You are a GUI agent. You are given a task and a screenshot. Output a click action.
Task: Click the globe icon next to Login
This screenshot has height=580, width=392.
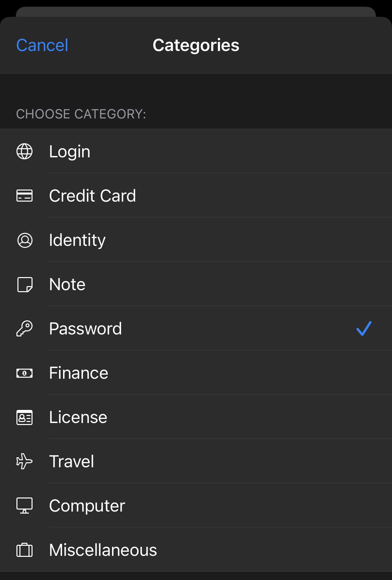[x=24, y=151]
